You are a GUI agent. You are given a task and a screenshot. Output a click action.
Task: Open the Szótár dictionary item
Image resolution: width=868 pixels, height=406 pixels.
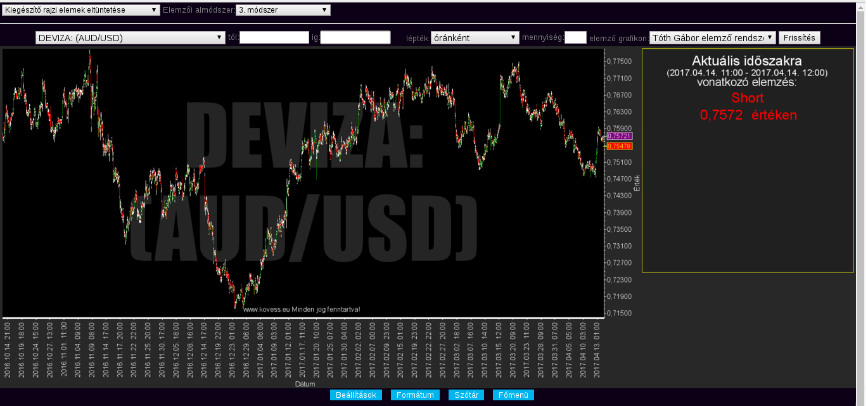point(466,395)
